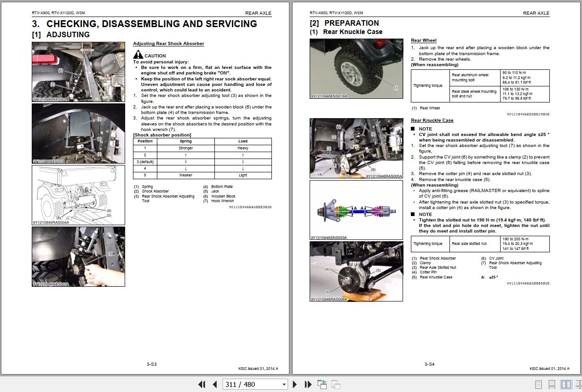
Task: Click the 'A: ±25 °' legend entry
Action: click(490, 277)
